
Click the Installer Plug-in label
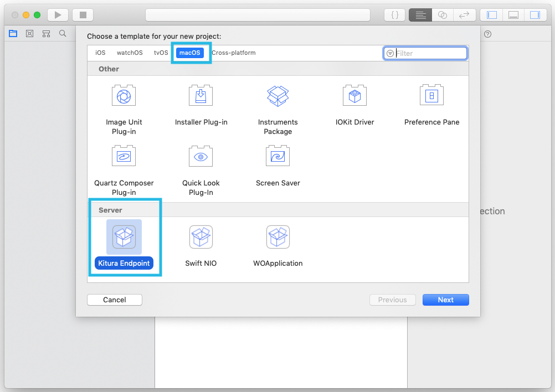(x=201, y=122)
